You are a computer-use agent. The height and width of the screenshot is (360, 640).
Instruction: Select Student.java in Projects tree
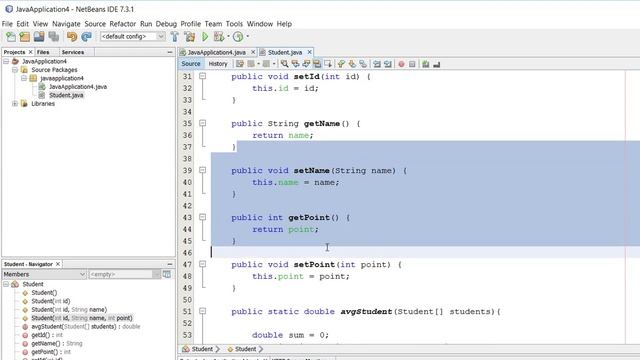66,95
